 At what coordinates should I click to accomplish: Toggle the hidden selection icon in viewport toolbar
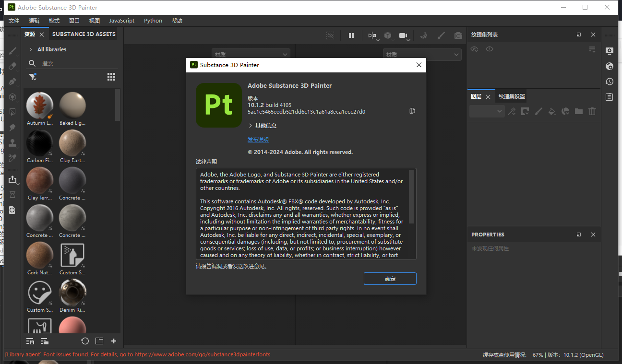click(330, 35)
